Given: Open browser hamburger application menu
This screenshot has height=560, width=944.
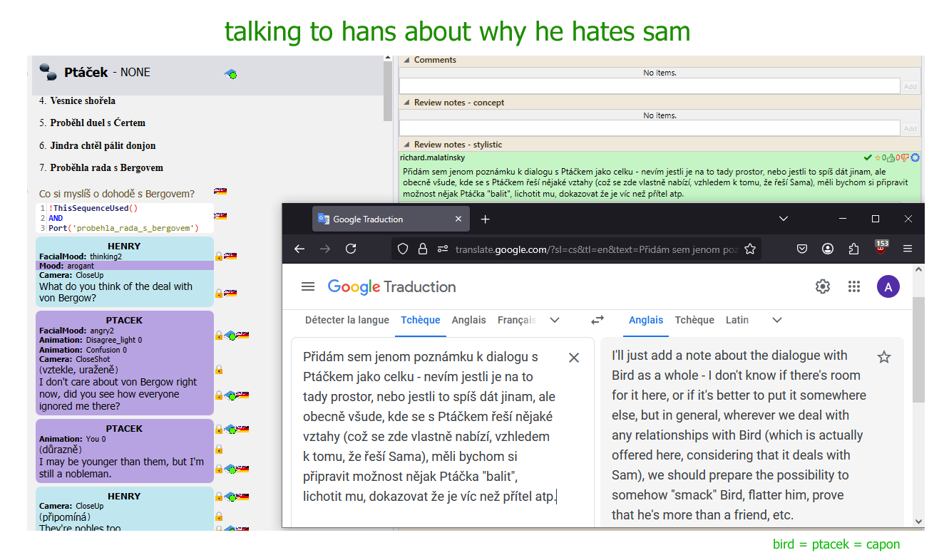Looking at the screenshot, I should tap(908, 249).
